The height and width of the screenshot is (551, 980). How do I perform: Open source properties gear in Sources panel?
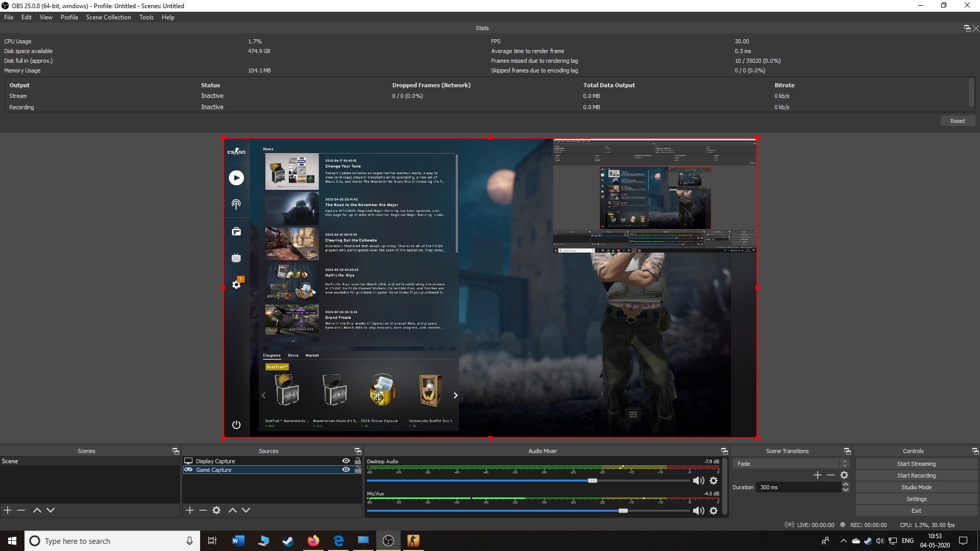(x=216, y=510)
